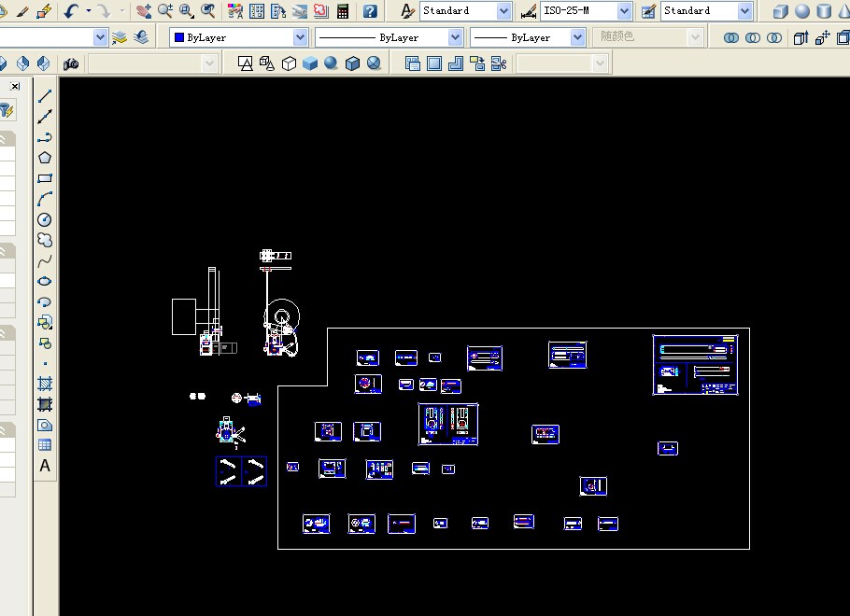Viewport: 850px width, 616px height.
Task: Click the Match Properties brush icon
Action: pyautogui.click(x=22, y=11)
